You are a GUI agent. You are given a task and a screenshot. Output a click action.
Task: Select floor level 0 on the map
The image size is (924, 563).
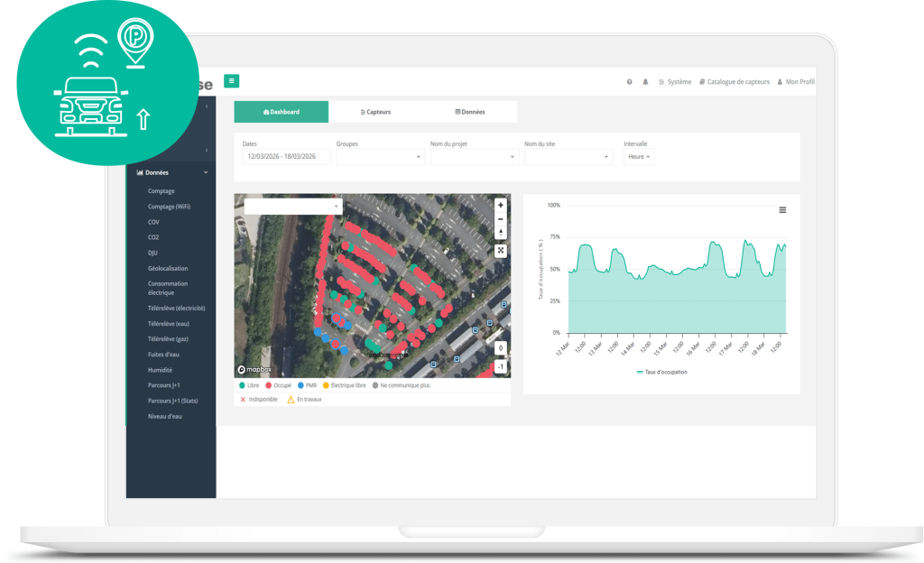[501, 348]
